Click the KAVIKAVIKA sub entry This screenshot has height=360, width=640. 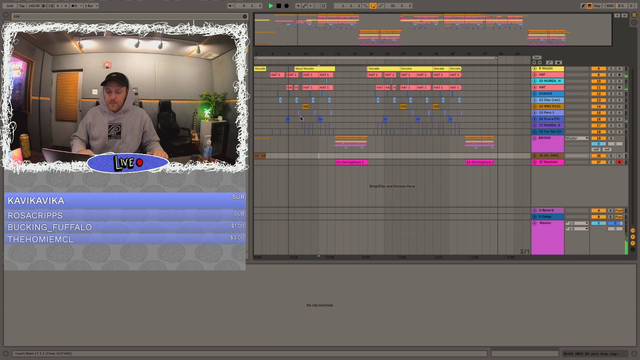(125, 200)
